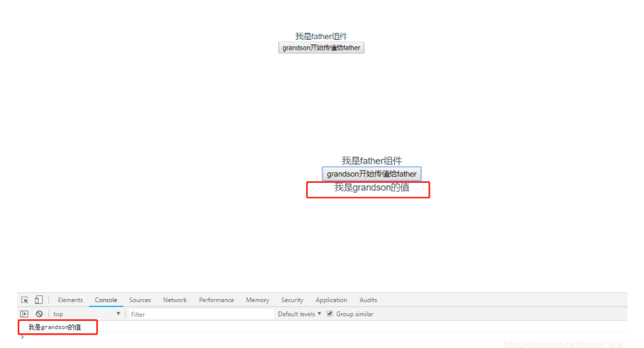Toggle the Group similar checkbox
The width and height of the screenshot is (644, 348).
coord(330,314)
